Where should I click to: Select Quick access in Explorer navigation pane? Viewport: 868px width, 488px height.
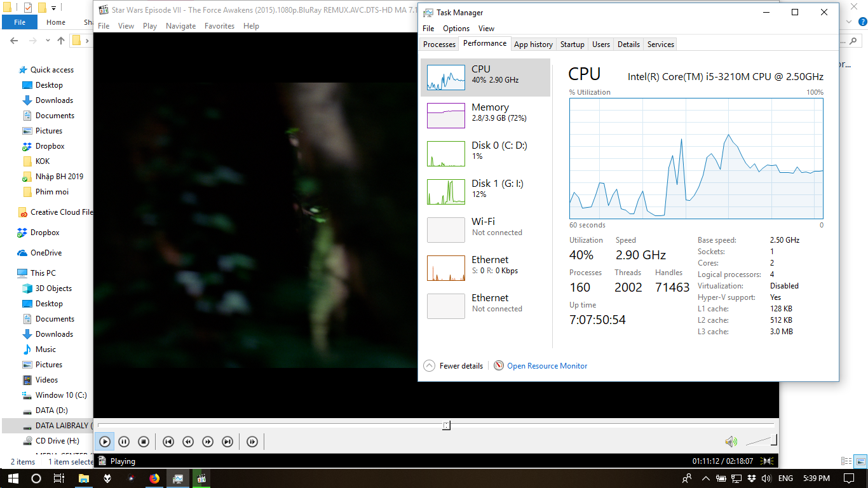click(51, 70)
